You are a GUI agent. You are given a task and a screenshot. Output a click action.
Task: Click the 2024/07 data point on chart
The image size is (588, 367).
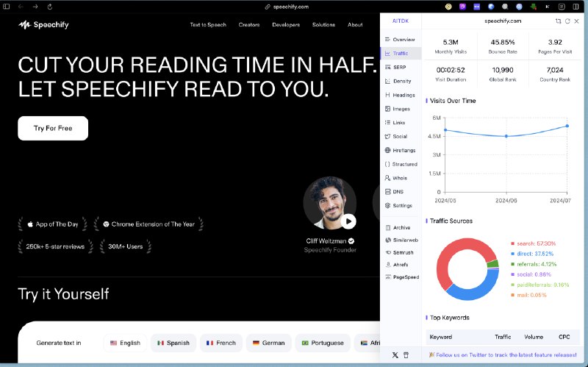[x=567, y=126]
